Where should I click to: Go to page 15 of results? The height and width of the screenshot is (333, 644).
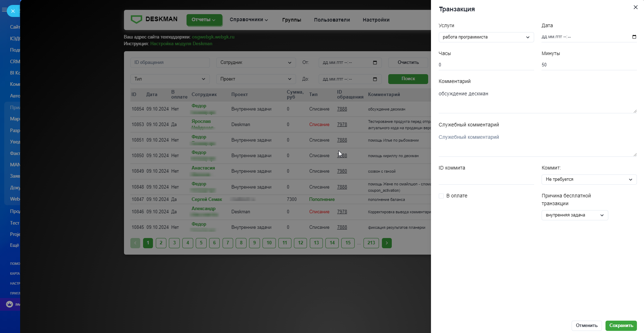click(x=348, y=243)
